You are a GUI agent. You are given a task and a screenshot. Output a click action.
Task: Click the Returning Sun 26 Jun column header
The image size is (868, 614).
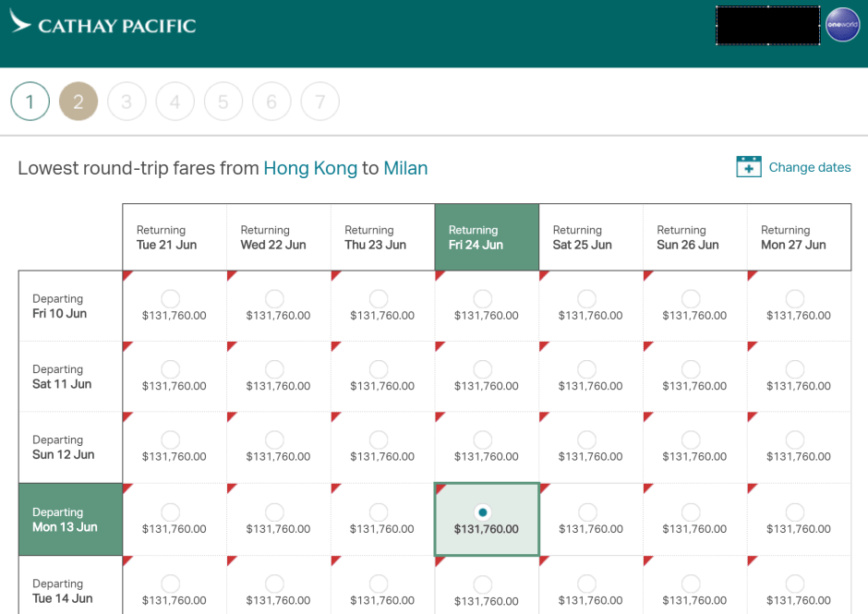694,237
